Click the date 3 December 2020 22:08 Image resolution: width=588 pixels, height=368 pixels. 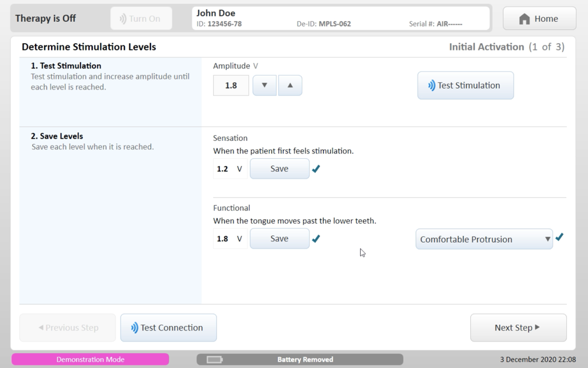537,359
